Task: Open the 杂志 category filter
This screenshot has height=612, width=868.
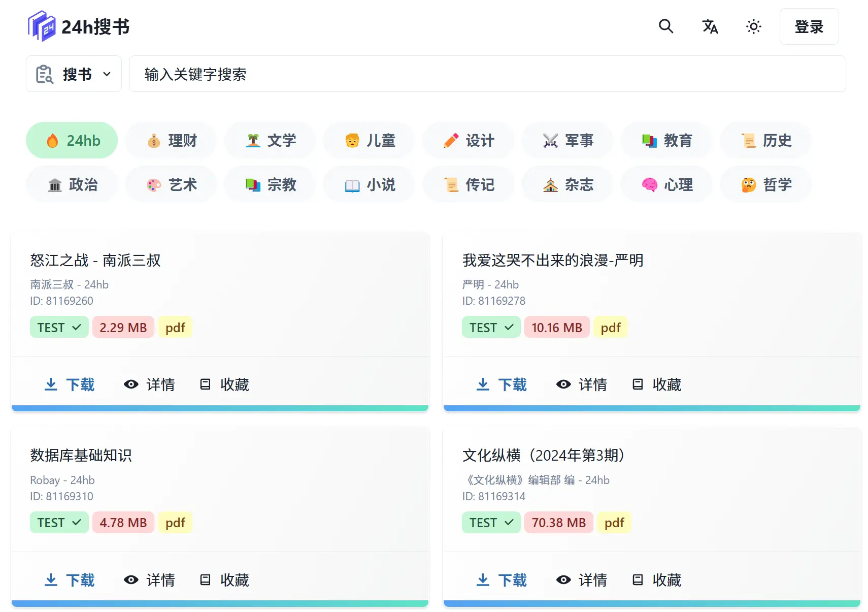Action: coord(567,184)
